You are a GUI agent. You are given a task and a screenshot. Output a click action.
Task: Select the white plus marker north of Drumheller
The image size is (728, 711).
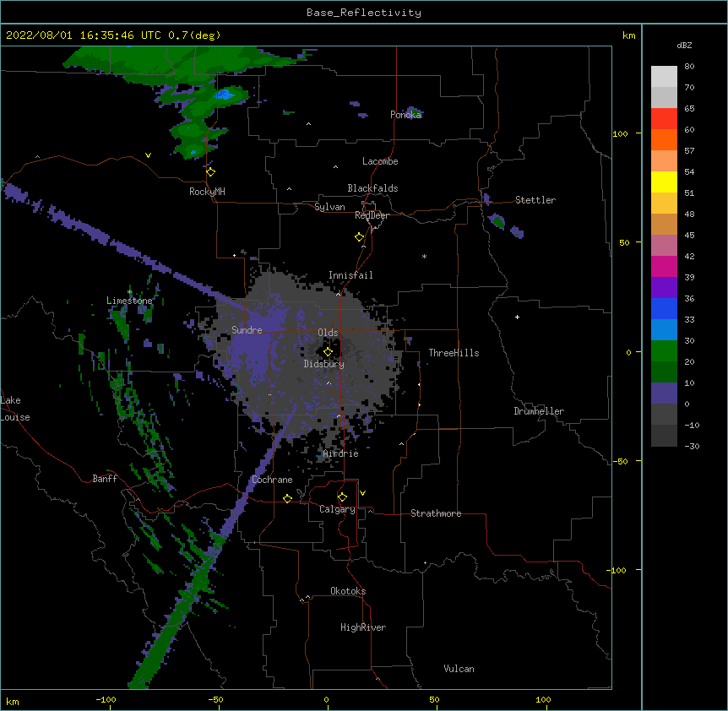pos(517,317)
